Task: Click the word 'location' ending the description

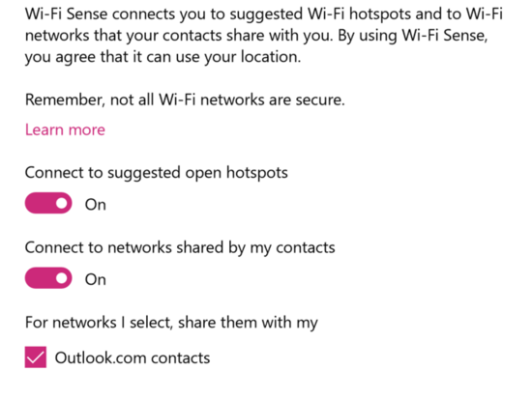Action: coord(271,57)
